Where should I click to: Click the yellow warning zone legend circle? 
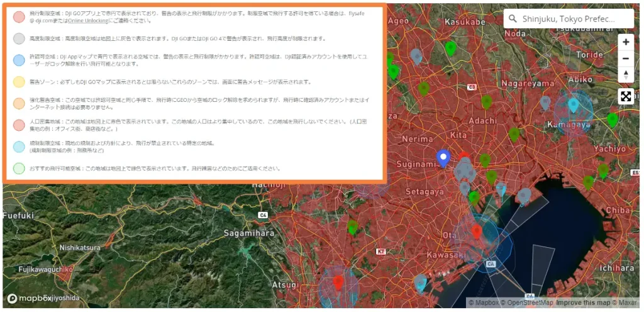(x=19, y=82)
